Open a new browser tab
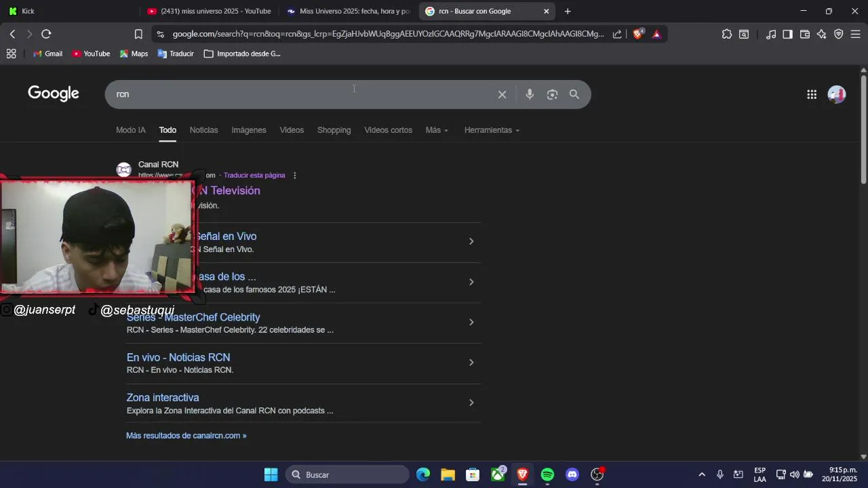868x488 pixels. coord(568,11)
